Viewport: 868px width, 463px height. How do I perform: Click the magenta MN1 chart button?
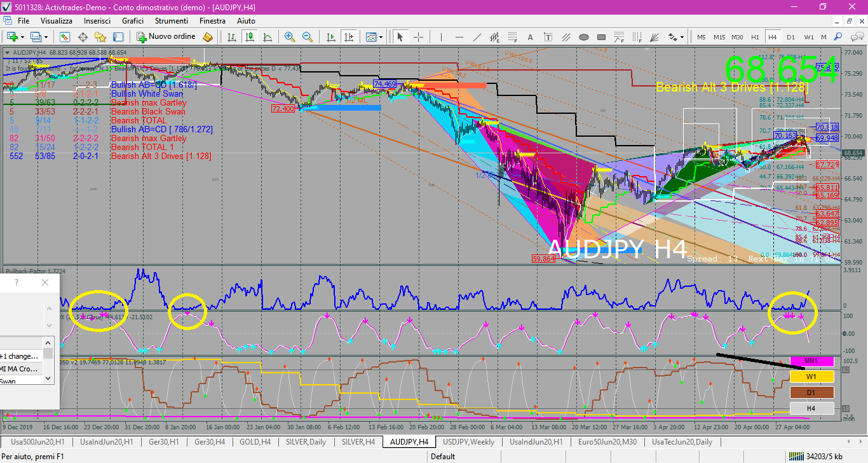(811, 361)
